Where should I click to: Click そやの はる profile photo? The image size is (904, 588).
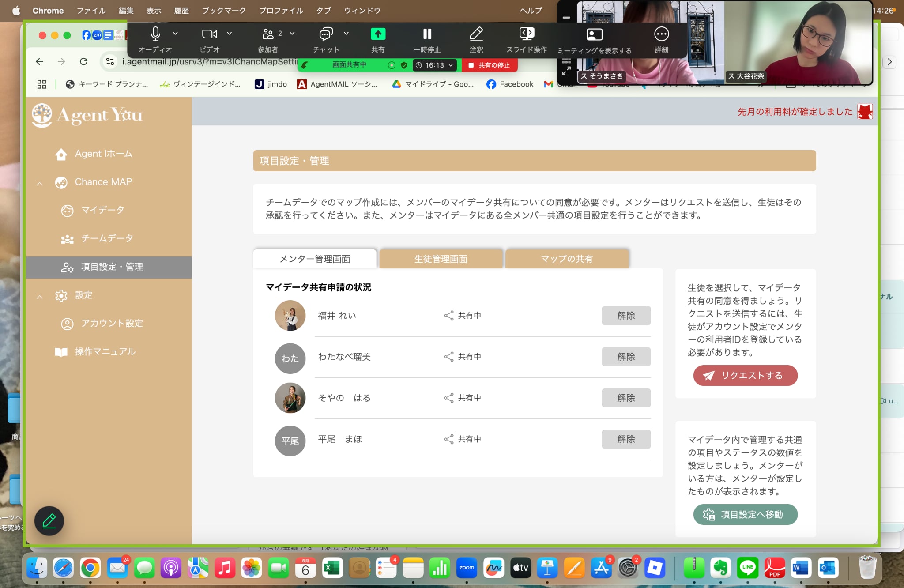(290, 398)
